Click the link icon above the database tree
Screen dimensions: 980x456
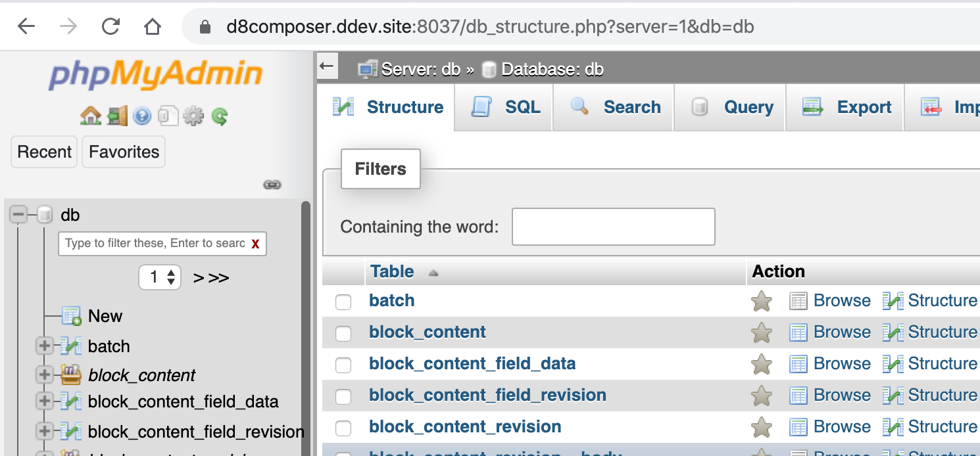click(272, 185)
